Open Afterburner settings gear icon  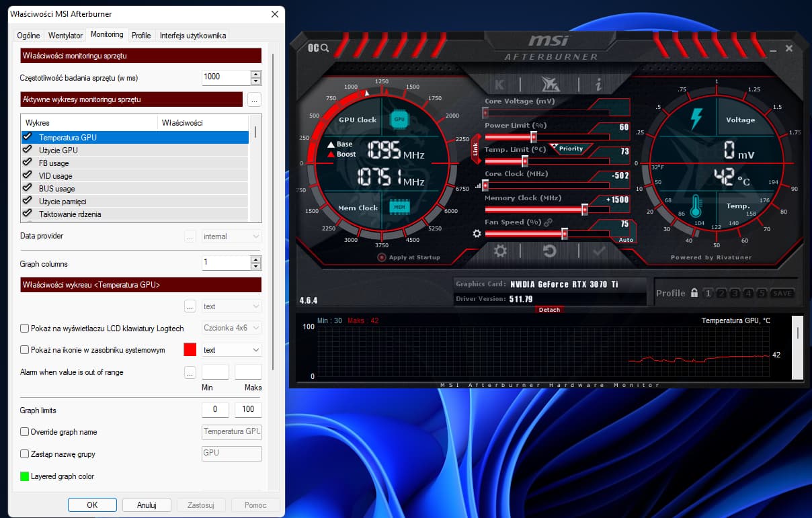coord(500,251)
